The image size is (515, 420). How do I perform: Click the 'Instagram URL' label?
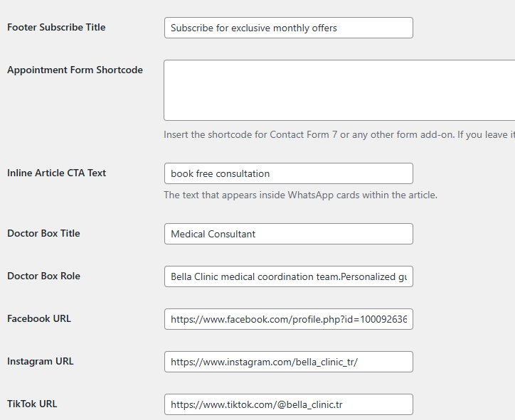(41, 361)
